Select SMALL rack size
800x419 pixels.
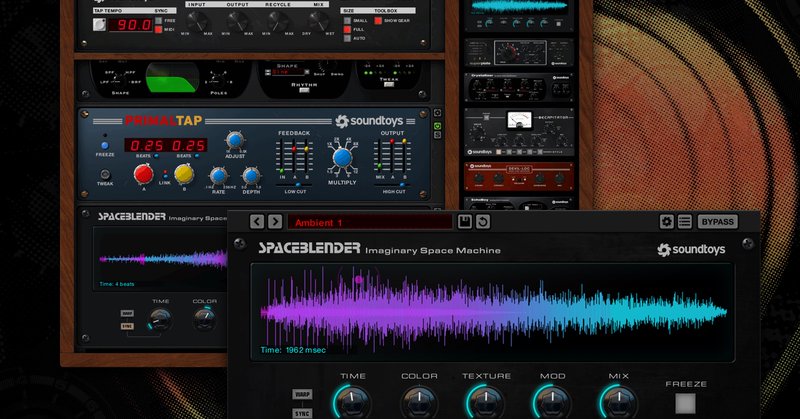point(347,21)
